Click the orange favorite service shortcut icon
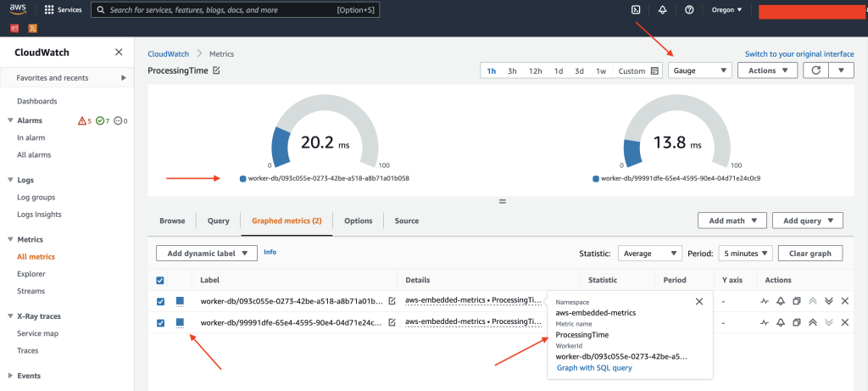 33,28
